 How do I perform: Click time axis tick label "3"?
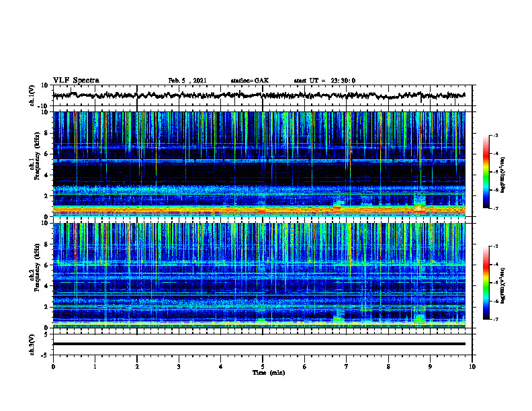pyautogui.click(x=179, y=367)
